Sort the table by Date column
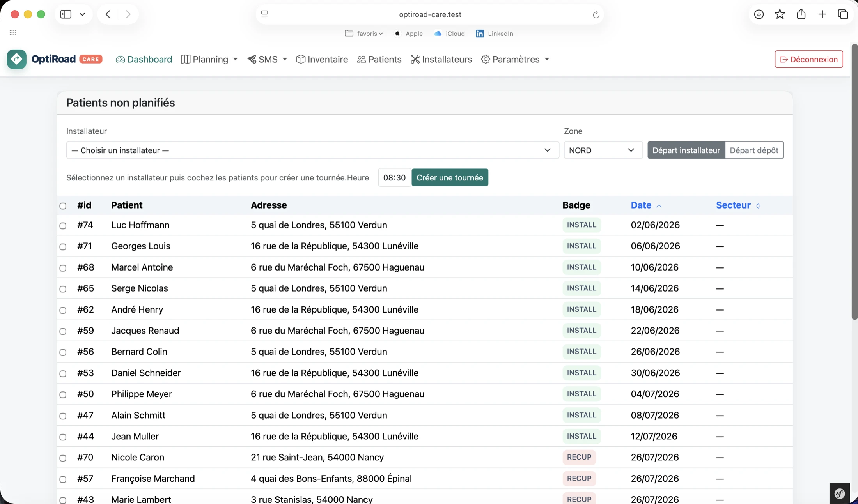The width and height of the screenshot is (858, 504). tap(641, 205)
